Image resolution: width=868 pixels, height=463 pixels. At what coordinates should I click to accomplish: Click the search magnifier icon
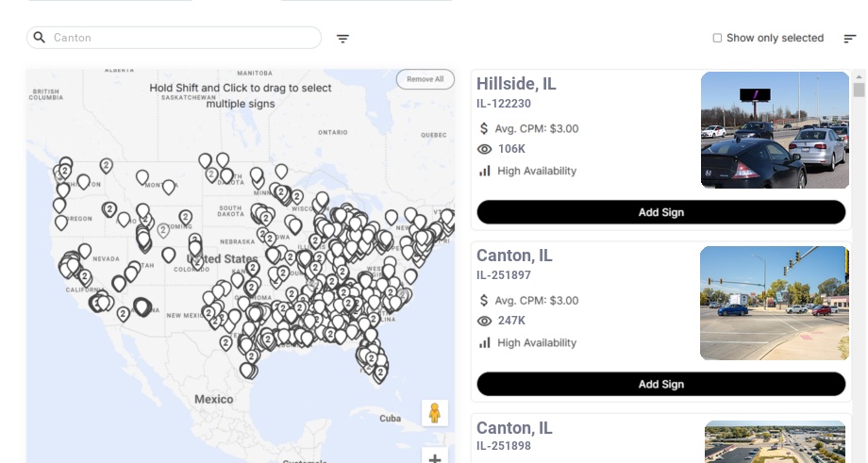[x=40, y=38]
